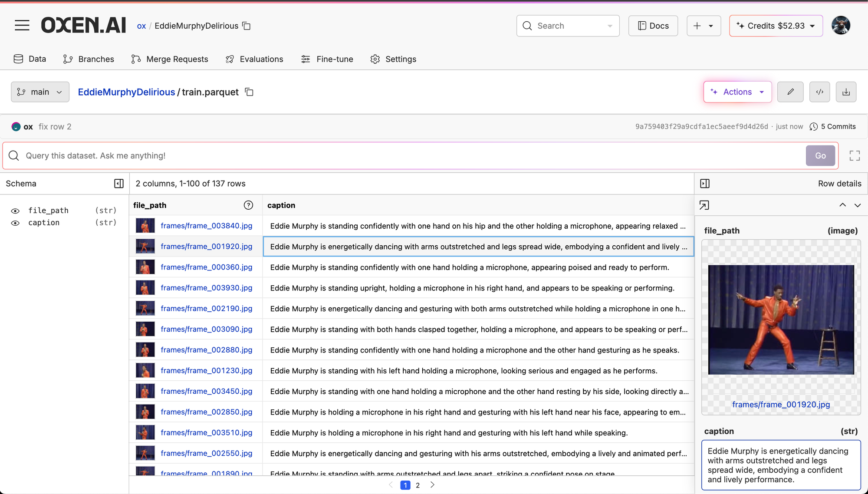Open the code embed view icon

pos(819,92)
